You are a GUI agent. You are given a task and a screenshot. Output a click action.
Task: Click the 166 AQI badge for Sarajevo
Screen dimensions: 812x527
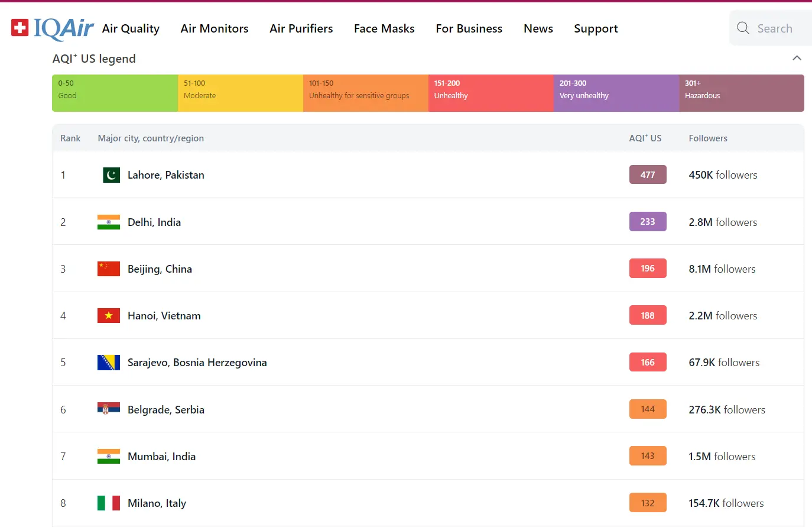648,362
